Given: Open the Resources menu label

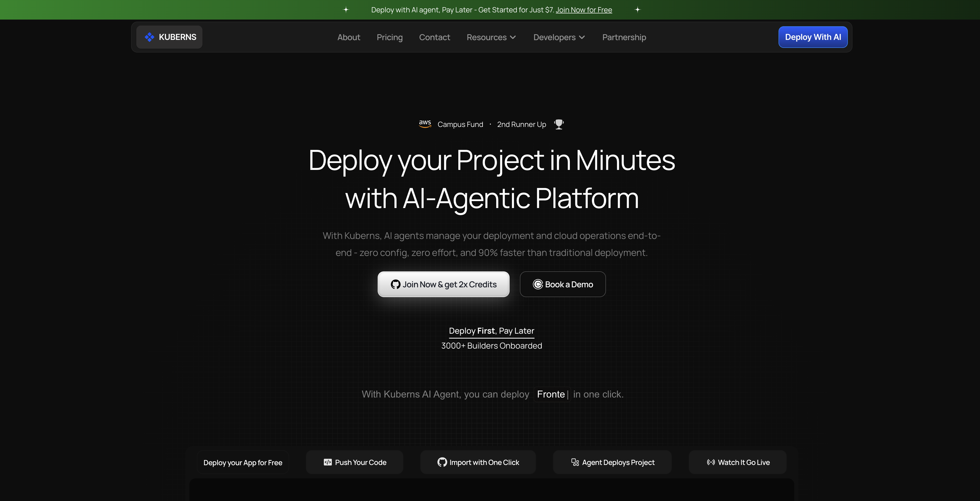Looking at the screenshot, I should click(x=487, y=37).
